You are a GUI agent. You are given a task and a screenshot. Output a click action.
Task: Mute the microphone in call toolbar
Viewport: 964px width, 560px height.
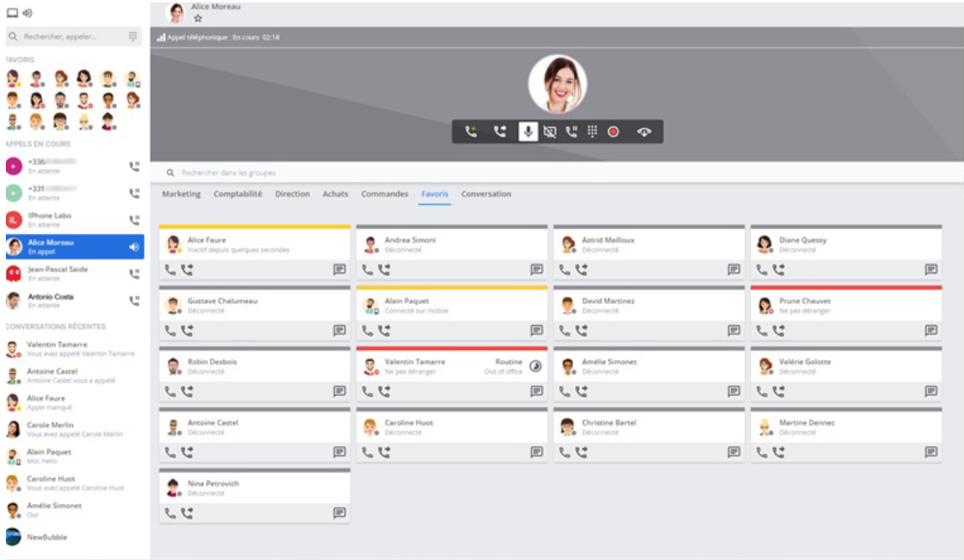point(528,131)
